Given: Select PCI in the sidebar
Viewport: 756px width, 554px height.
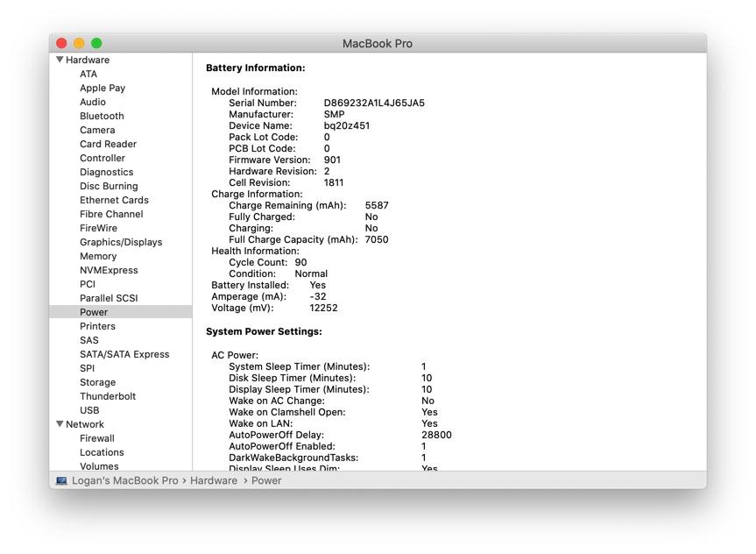Looking at the screenshot, I should point(88,284).
